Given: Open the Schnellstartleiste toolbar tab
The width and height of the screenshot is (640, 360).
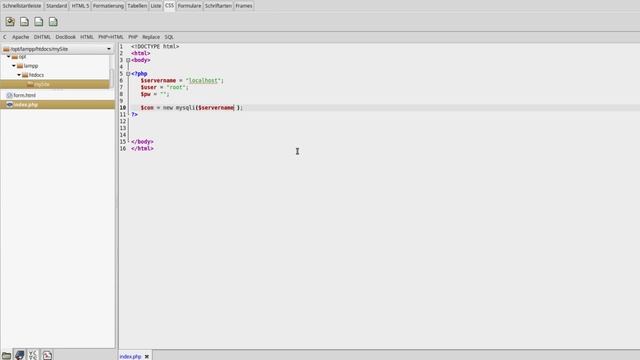Looking at the screenshot, I should [22, 6].
